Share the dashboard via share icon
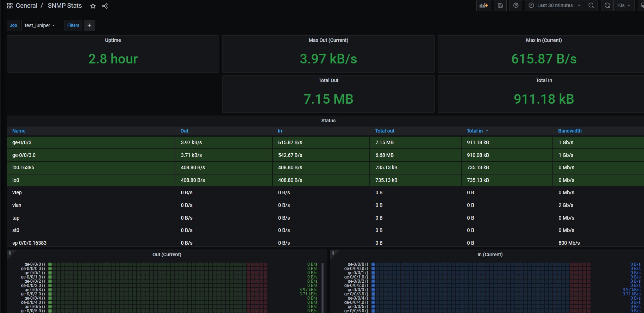 pos(105,6)
